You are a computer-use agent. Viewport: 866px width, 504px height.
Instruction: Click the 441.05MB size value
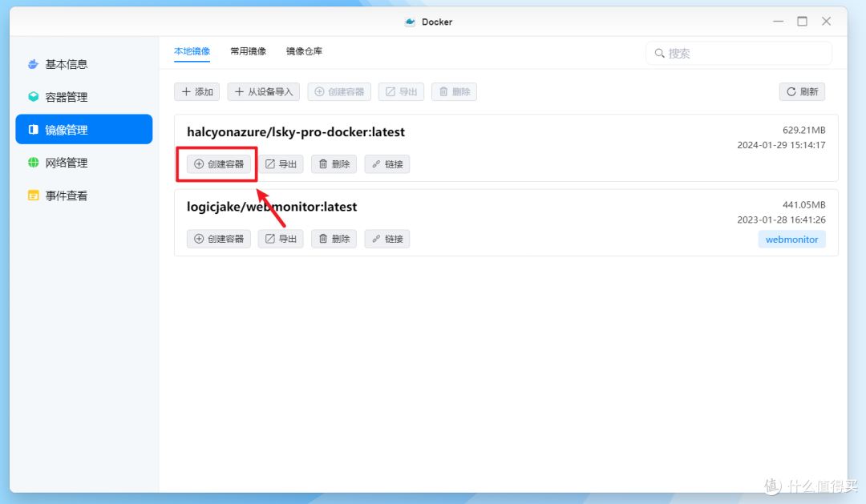[803, 205]
